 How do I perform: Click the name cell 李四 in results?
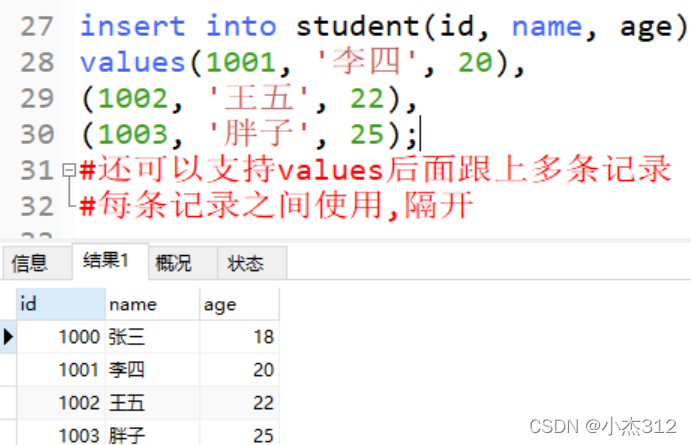[152, 370]
